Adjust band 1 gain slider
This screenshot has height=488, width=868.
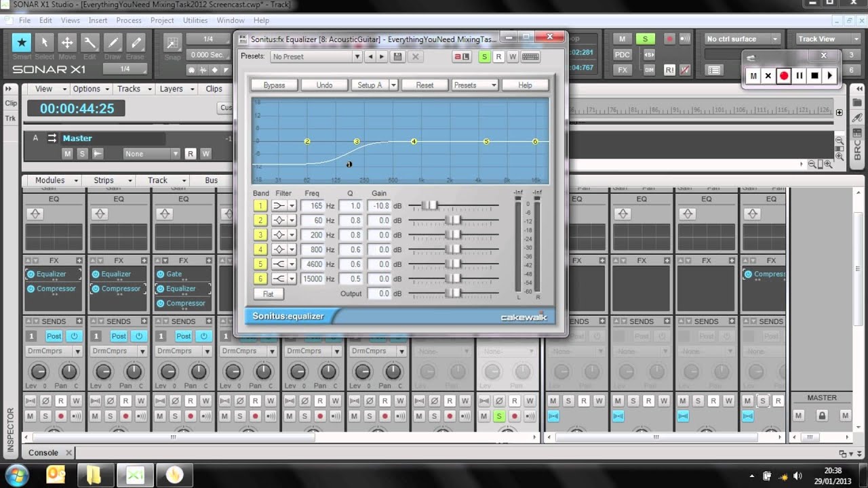430,205
